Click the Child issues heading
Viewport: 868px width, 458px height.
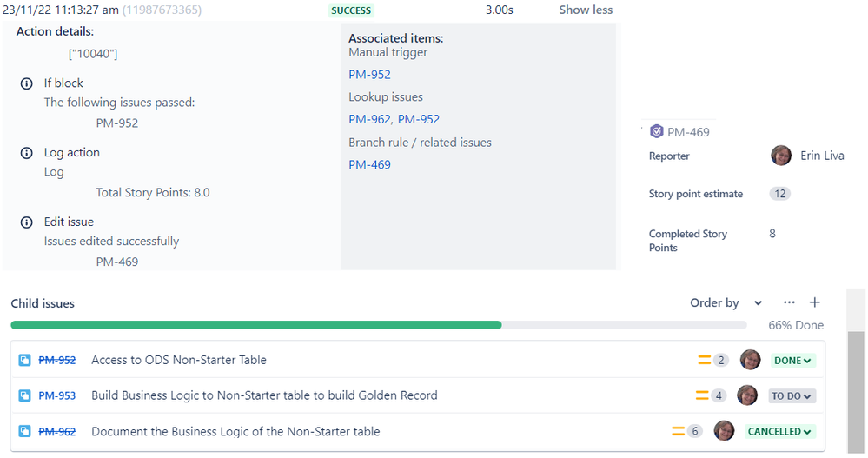(43, 303)
